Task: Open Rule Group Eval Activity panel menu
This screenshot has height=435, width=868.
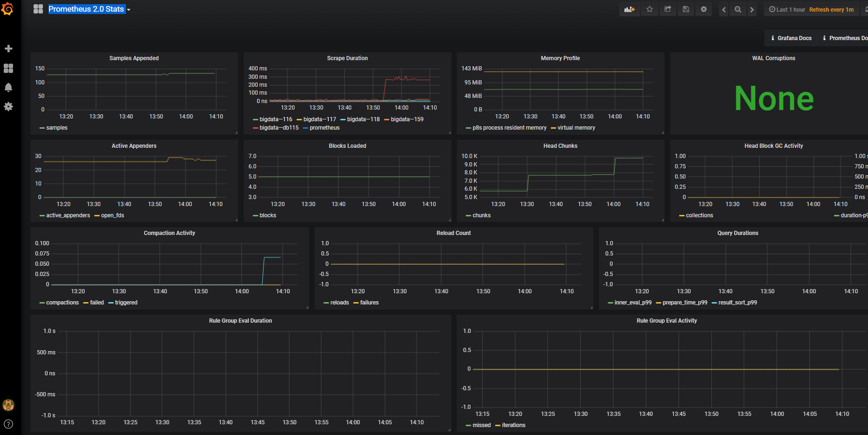Action: (x=667, y=321)
